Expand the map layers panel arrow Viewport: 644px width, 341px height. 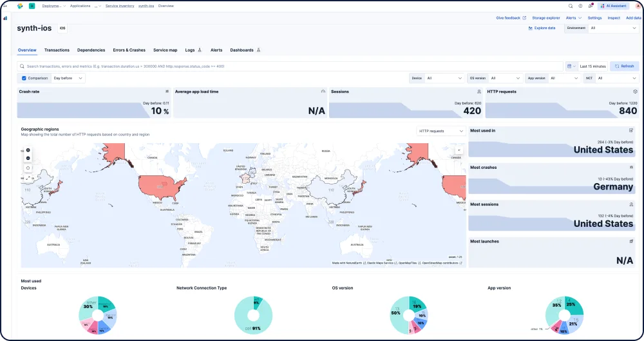tap(459, 150)
